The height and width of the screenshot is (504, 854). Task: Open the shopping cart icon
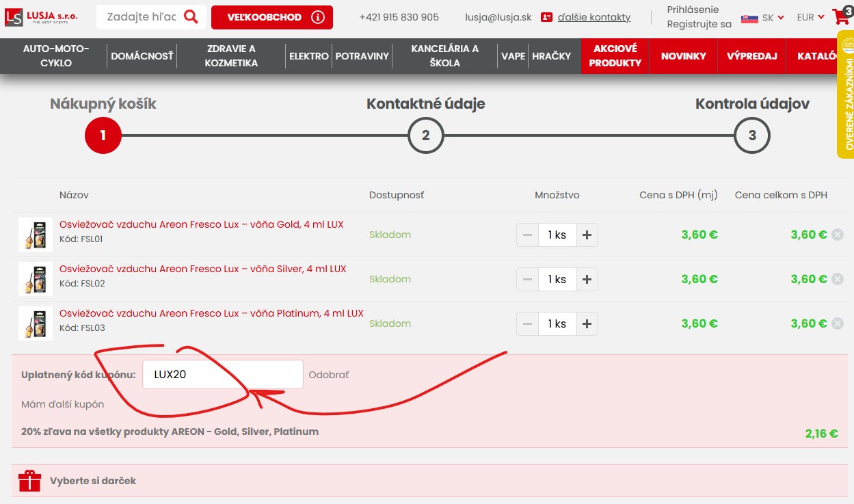point(840,17)
